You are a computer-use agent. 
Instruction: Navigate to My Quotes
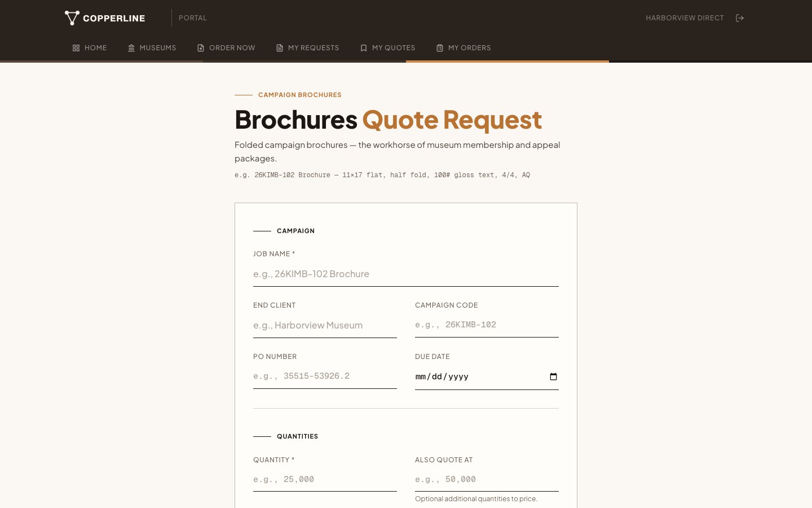388,48
